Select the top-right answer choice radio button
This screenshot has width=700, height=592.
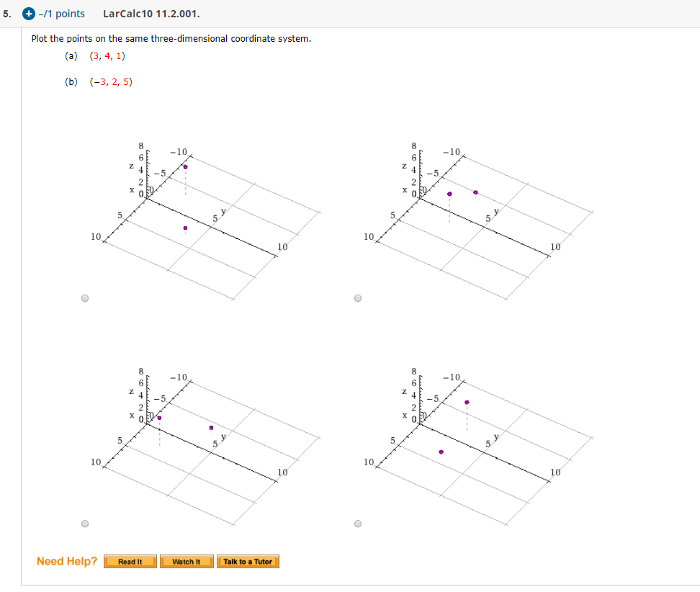357,297
